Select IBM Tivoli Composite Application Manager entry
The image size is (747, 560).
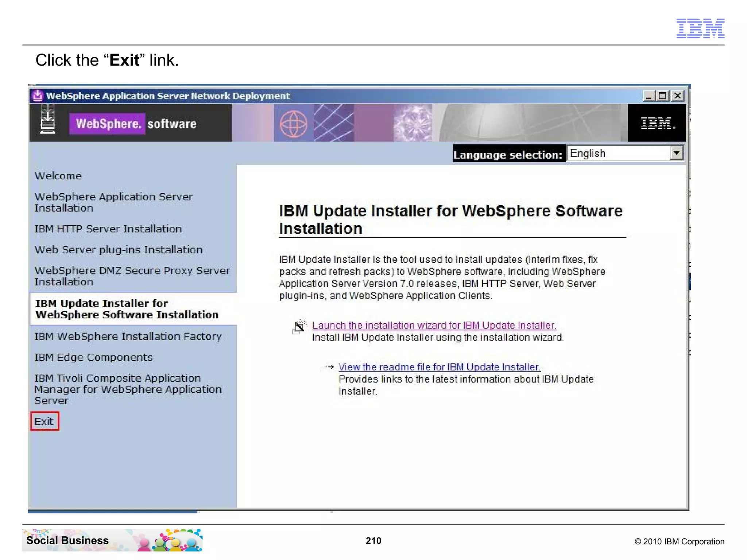tap(128, 389)
